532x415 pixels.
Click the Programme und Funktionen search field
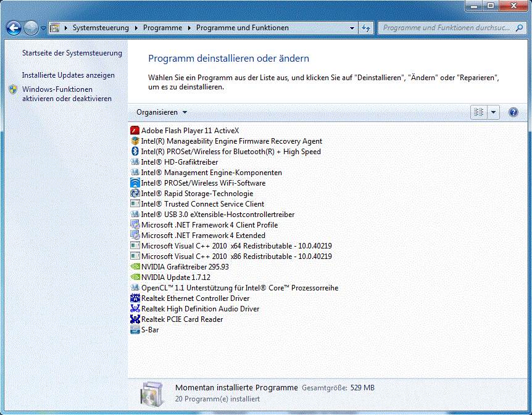[x=446, y=28]
